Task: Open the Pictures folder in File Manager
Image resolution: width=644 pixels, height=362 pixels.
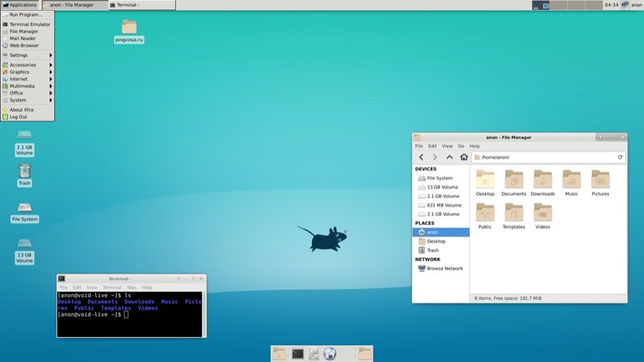Action: tap(600, 183)
